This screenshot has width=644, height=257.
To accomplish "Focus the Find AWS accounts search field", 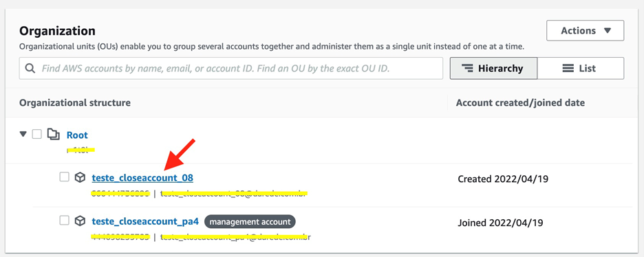I will point(230,68).
